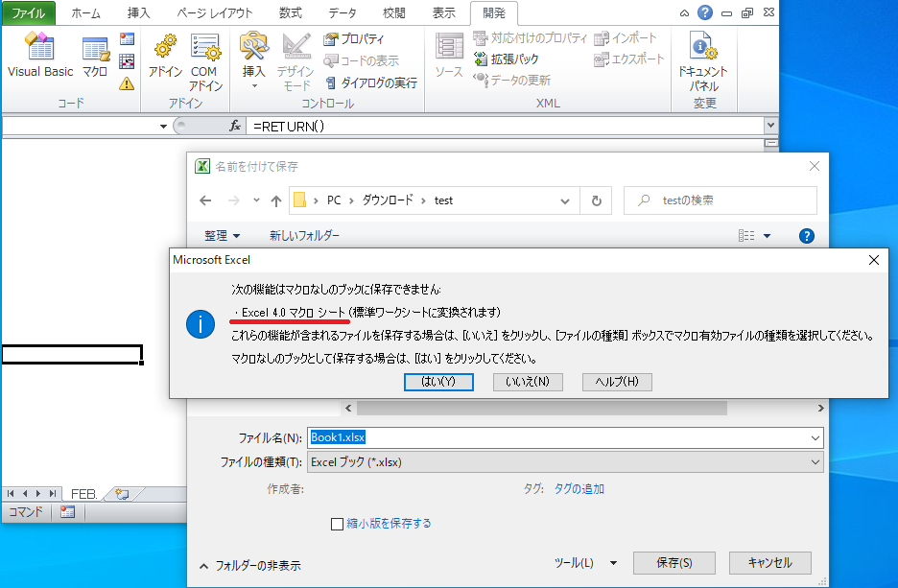Screen dimensions: 898x588
Task: Click コードの表示 view code
Action: (361, 60)
